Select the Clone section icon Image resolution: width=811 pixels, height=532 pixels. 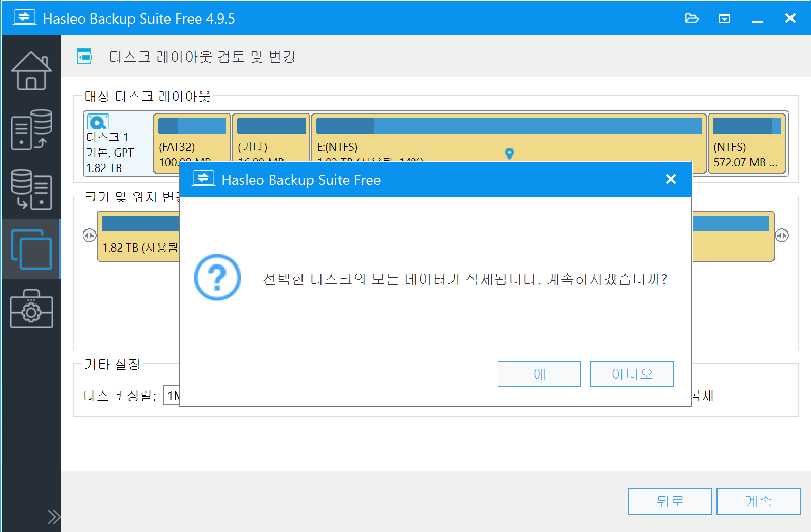click(x=31, y=249)
